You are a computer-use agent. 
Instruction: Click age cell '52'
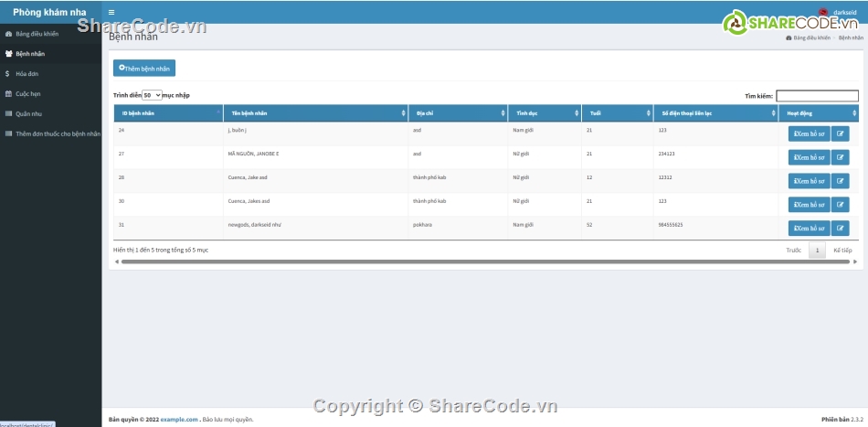(x=589, y=225)
